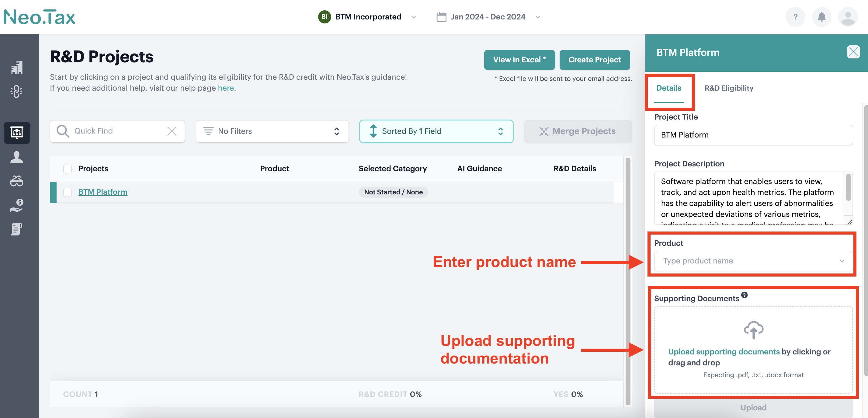
Task: Click the View in Excel button
Action: [x=519, y=60]
